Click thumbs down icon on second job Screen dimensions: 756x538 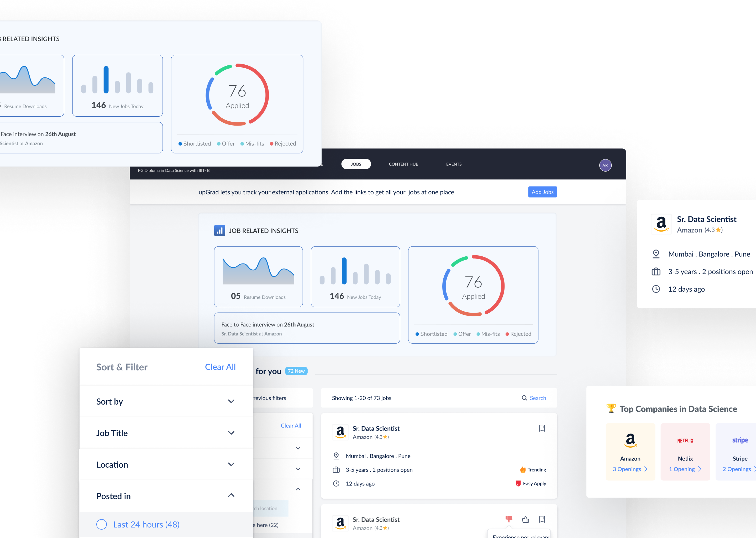click(508, 519)
